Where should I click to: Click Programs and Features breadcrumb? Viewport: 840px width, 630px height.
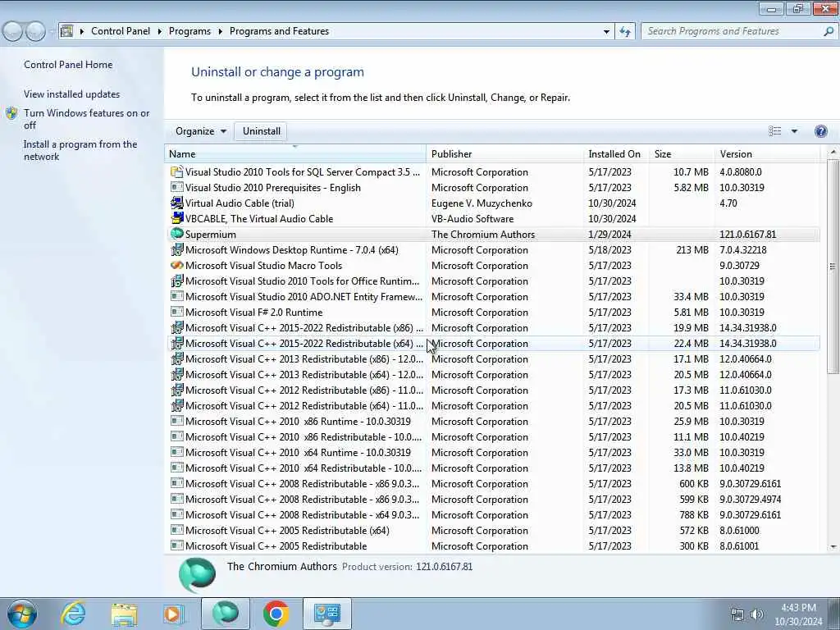click(x=279, y=32)
